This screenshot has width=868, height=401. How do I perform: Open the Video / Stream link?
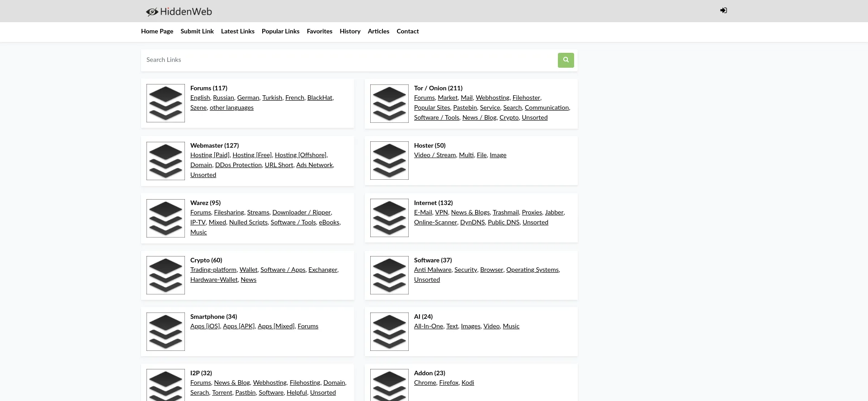click(435, 155)
